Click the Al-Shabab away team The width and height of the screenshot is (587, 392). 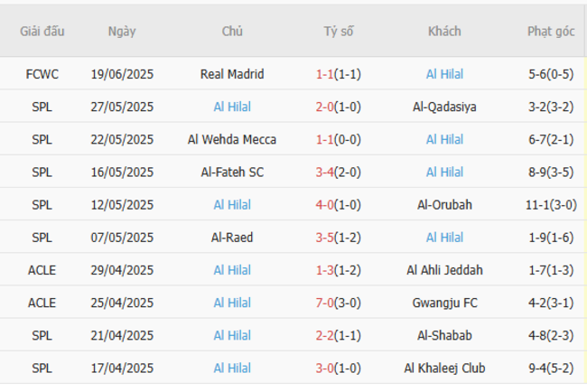tap(444, 335)
